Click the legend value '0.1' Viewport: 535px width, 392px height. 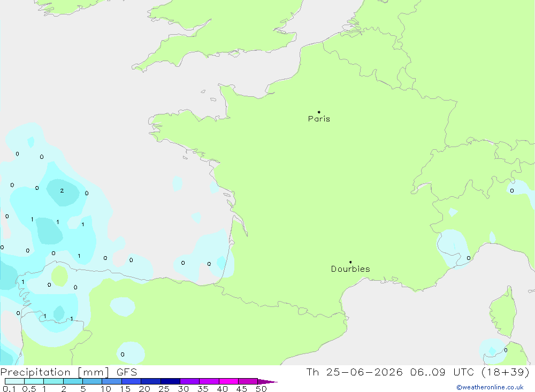click(x=9, y=389)
